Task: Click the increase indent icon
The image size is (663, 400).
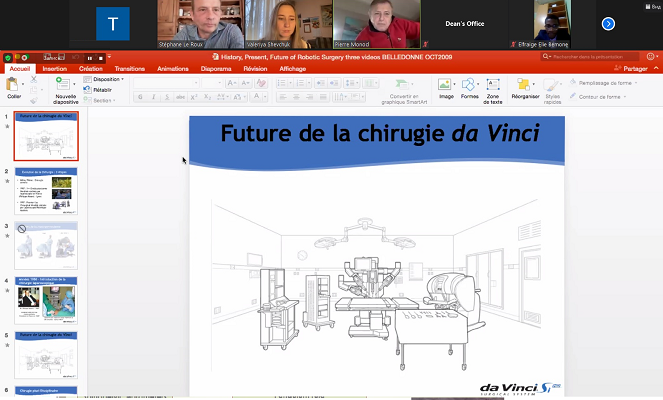Action: 334,83
